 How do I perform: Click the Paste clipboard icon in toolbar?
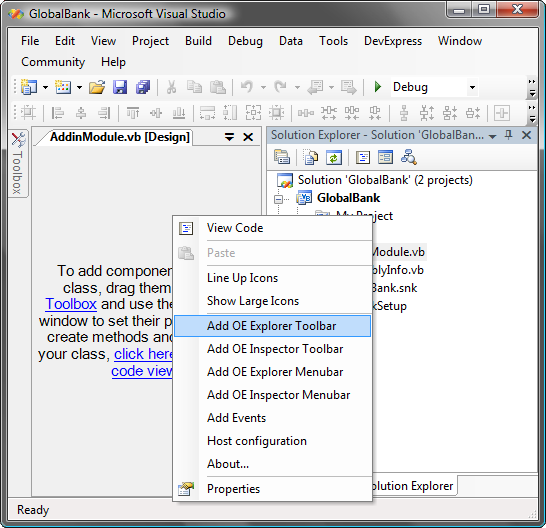[x=218, y=87]
